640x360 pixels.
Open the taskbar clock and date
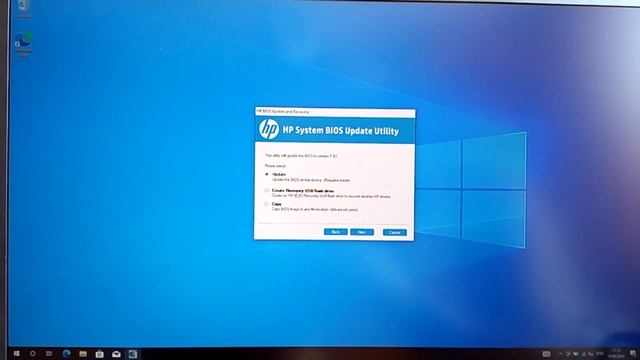tap(616, 353)
